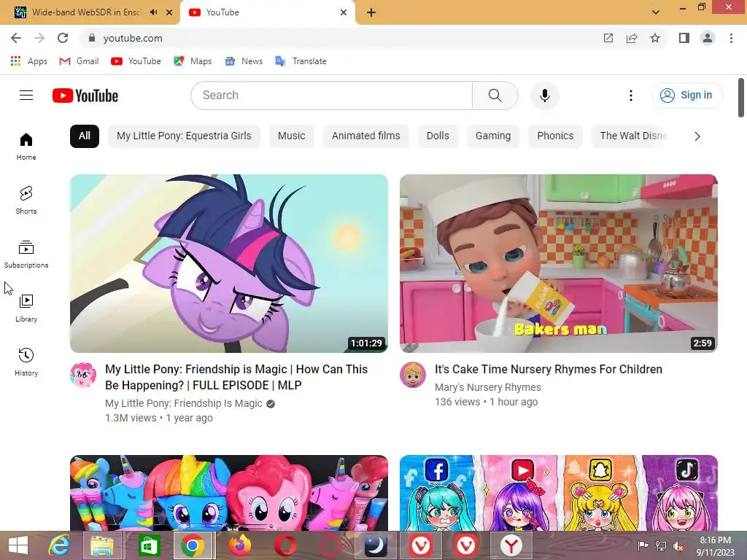Start voice search with the microphone

544,96
